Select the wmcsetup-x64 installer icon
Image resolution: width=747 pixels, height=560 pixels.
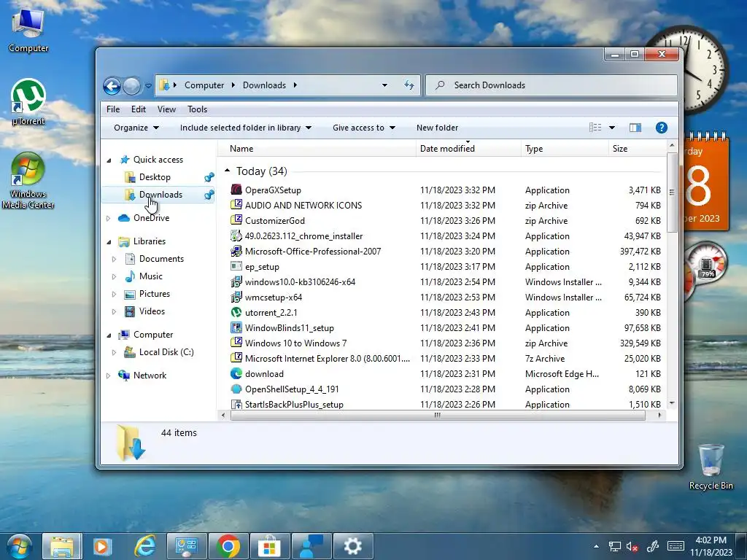click(236, 297)
